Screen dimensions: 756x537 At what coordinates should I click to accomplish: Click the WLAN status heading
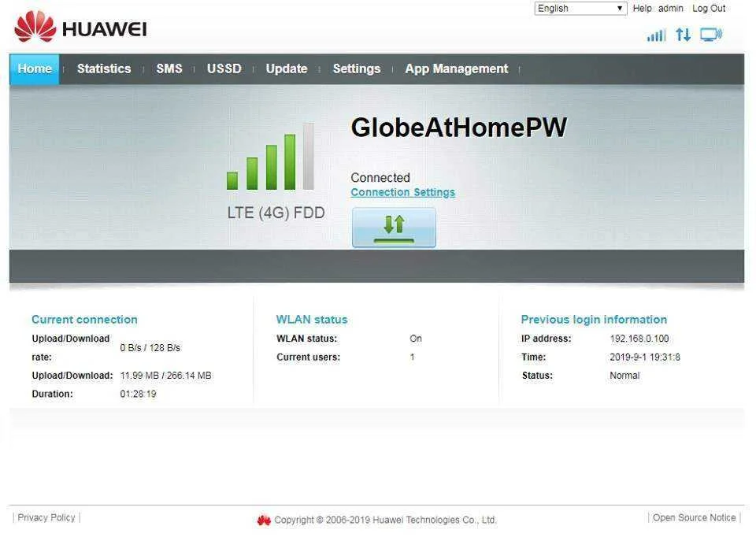[x=312, y=320]
